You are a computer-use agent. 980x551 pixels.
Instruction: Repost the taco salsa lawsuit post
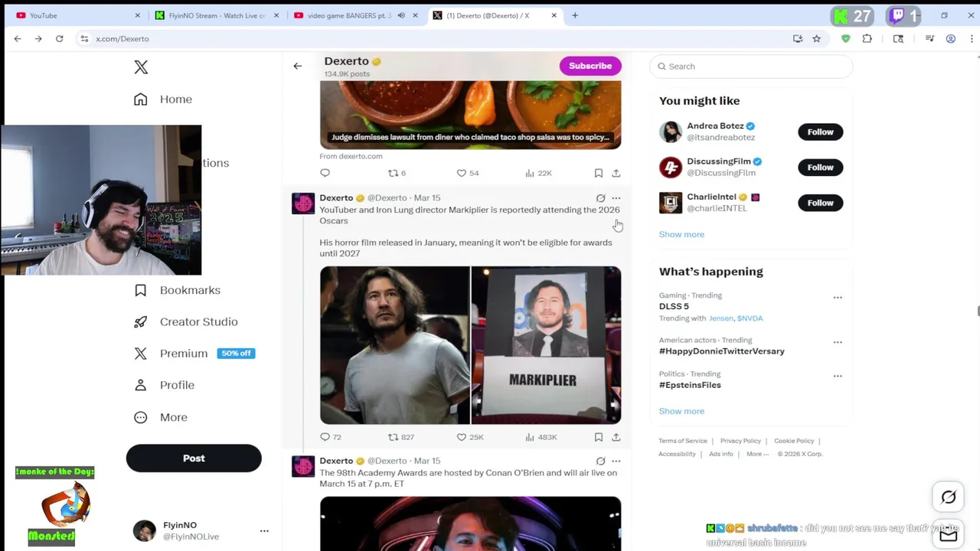point(397,173)
